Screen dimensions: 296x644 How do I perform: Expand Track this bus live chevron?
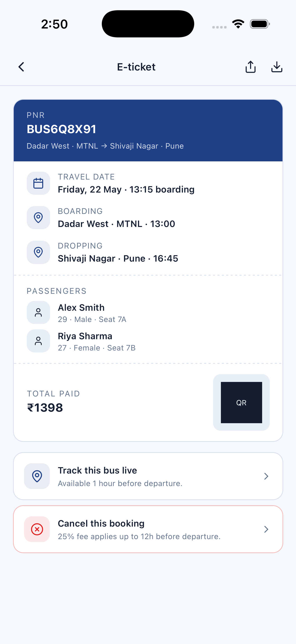coord(266,476)
